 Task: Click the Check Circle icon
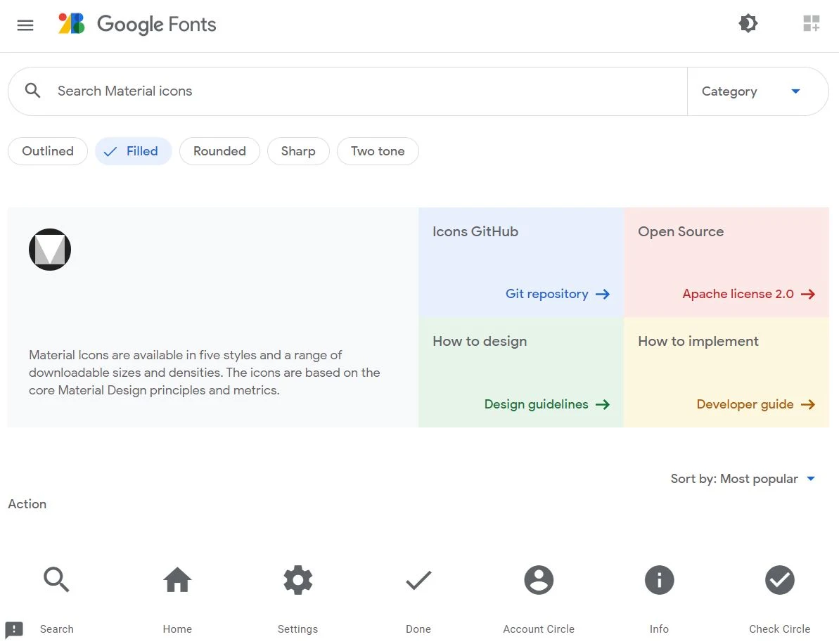coord(779,581)
